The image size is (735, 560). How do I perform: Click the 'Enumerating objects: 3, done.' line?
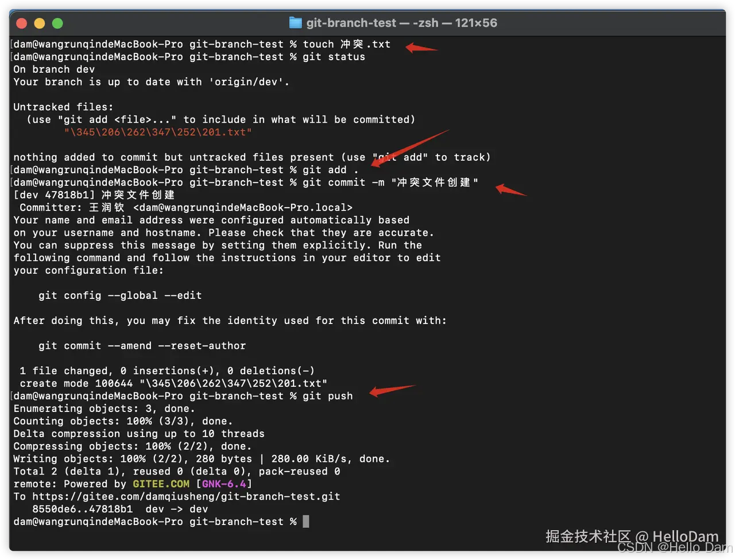(x=104, y=409)
